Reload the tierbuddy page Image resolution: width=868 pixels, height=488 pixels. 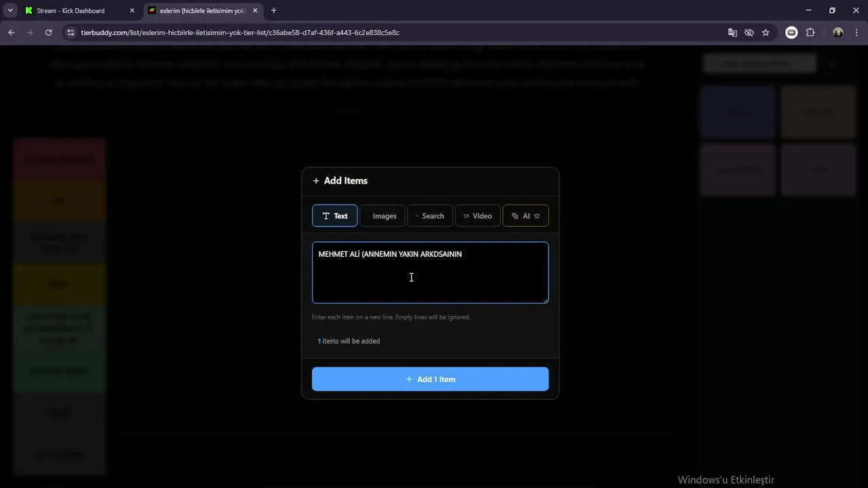49,33
